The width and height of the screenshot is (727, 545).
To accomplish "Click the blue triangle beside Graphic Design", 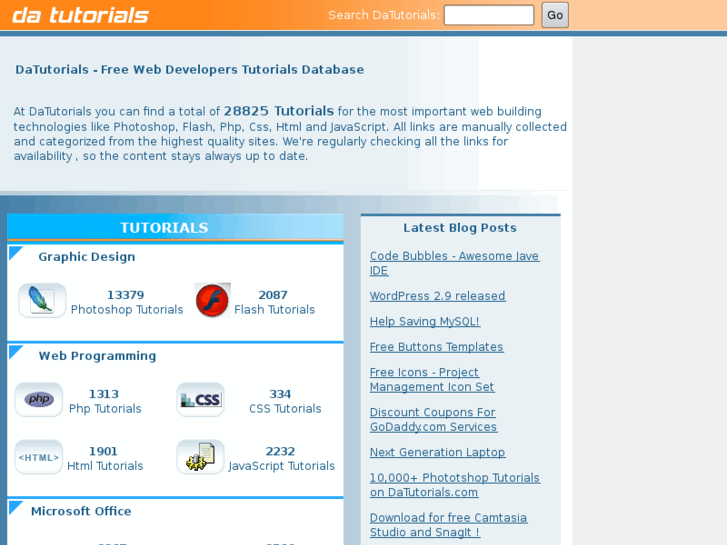I will [x=16, y=253].
